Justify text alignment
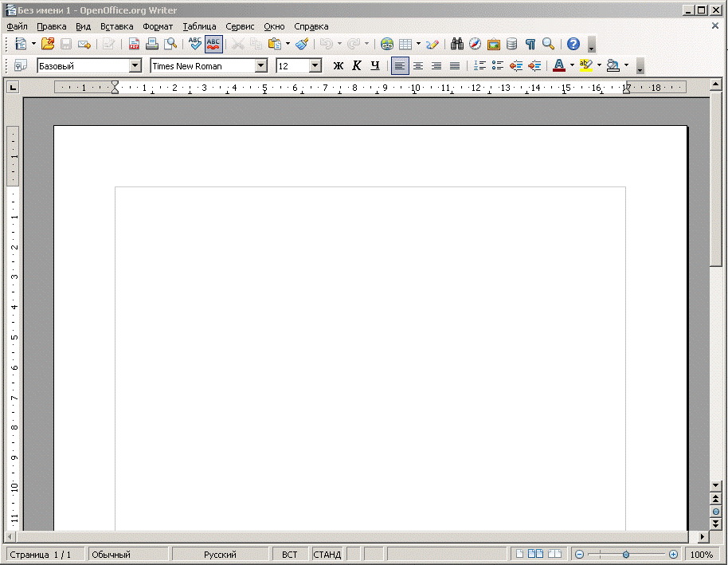 click(x=455, y=65)
